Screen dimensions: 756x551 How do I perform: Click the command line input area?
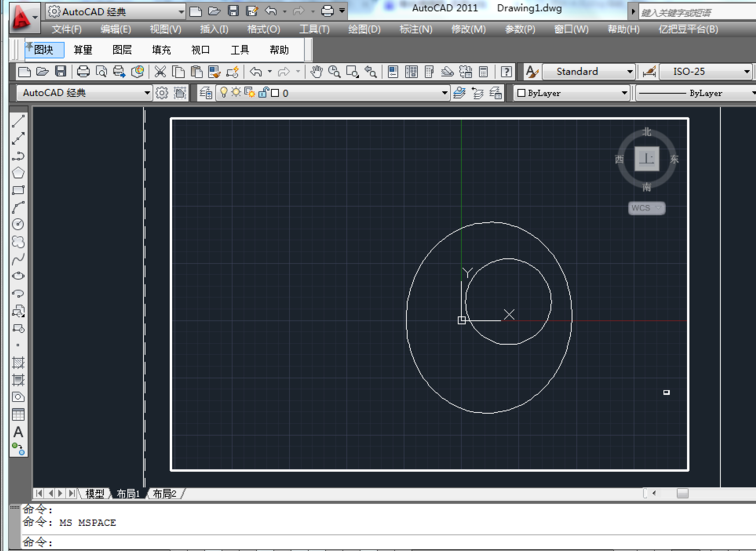pyautogui.click(x=388, y=542)
